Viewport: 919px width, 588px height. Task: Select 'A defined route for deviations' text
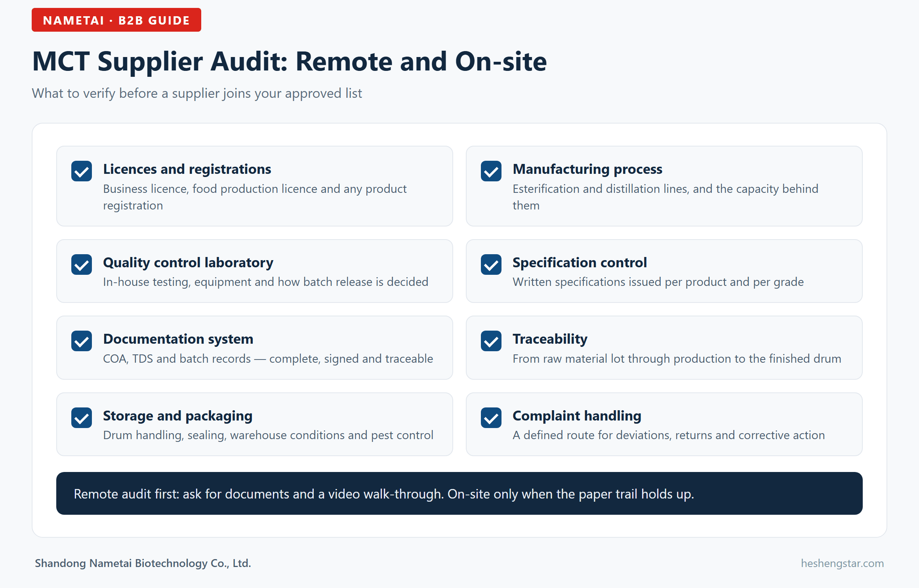click(669, 435)
